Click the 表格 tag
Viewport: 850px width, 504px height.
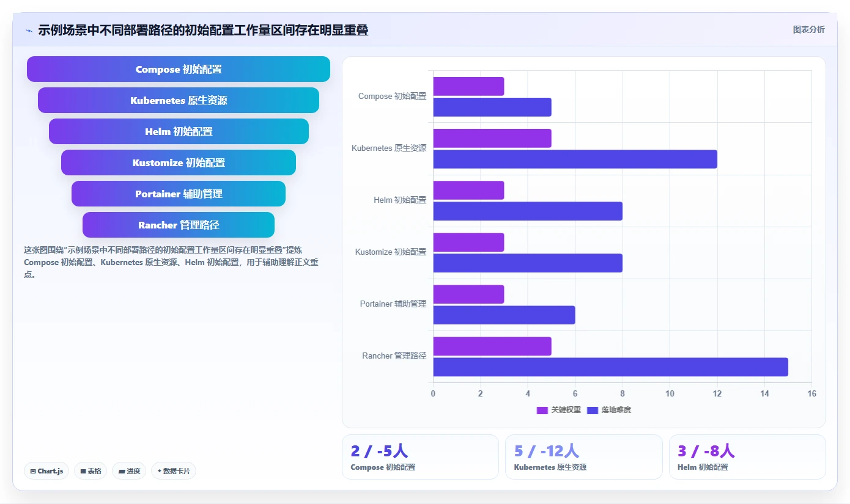click(x=91, y=471)
